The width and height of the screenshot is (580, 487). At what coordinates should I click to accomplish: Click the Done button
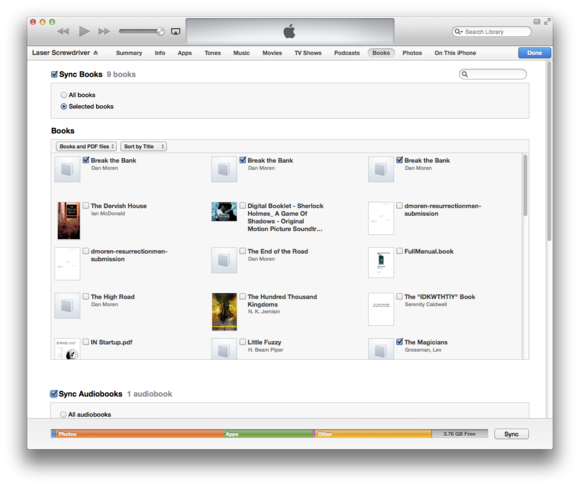coord(535,53)
